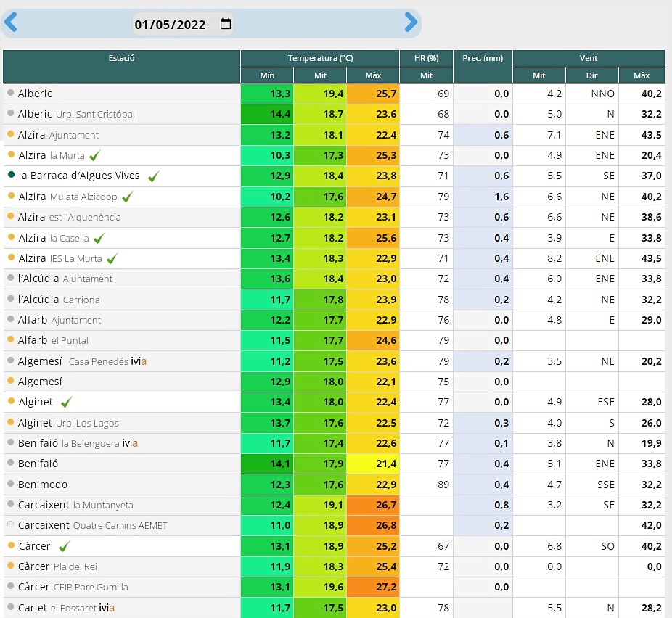Click the checkmark beside Alzira IES La Murta
The height and width of the screenshot is (618, 672).
pyautogui.click(x=112, y=259)
